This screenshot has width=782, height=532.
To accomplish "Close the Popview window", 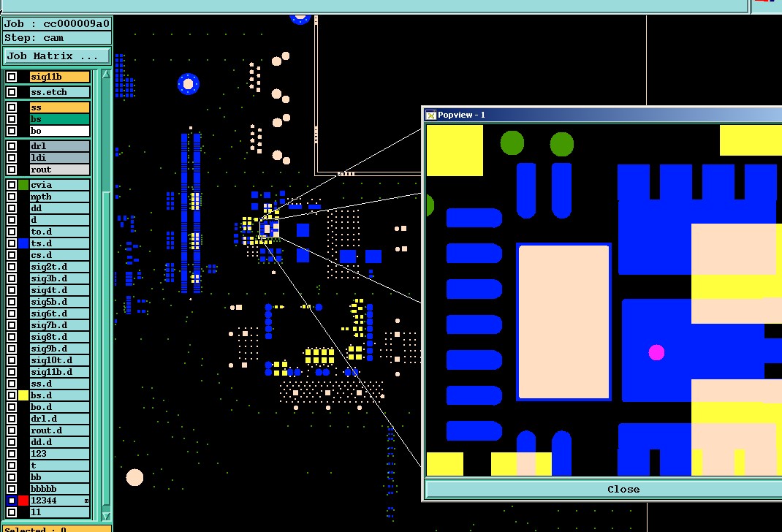I will [x=604, y=489].
